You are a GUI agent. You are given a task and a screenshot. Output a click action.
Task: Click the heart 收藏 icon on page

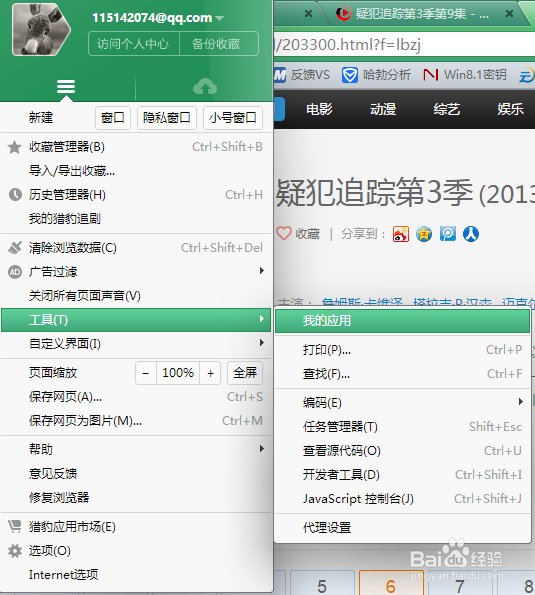284,233
